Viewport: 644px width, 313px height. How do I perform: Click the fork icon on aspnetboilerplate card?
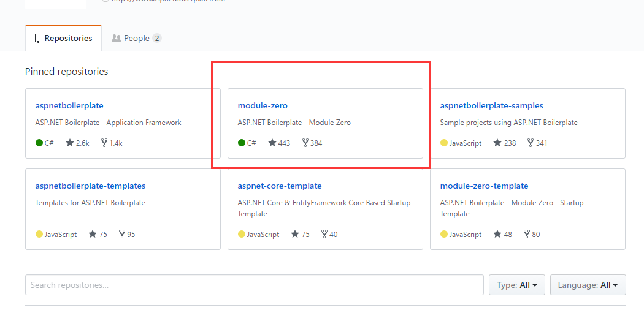click(x=104, y=143)
